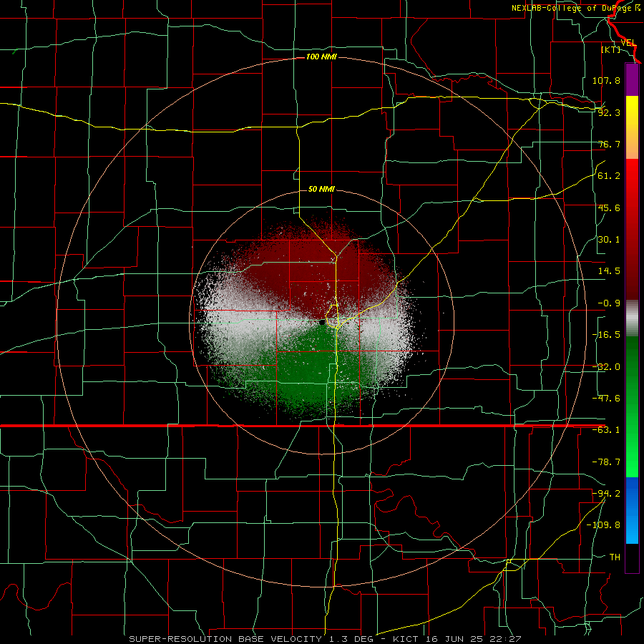This screenshot has width=644, height=644.
Task: Select the 61.2 legend value
Action: coord(609,176)
